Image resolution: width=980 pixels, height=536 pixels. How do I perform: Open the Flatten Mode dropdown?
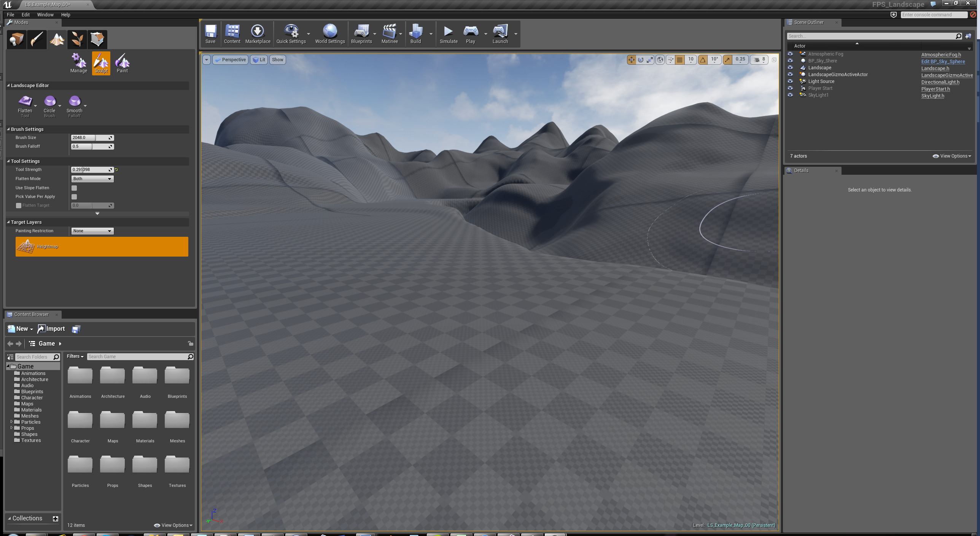coord(92,179)
